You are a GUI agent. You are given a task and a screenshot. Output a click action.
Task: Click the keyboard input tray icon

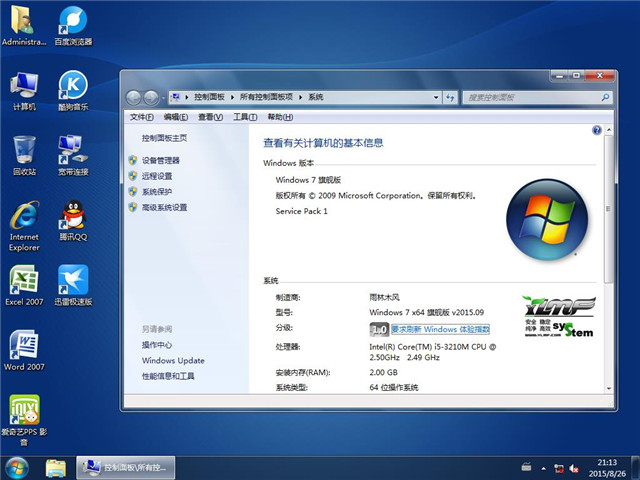click(527, 467)
